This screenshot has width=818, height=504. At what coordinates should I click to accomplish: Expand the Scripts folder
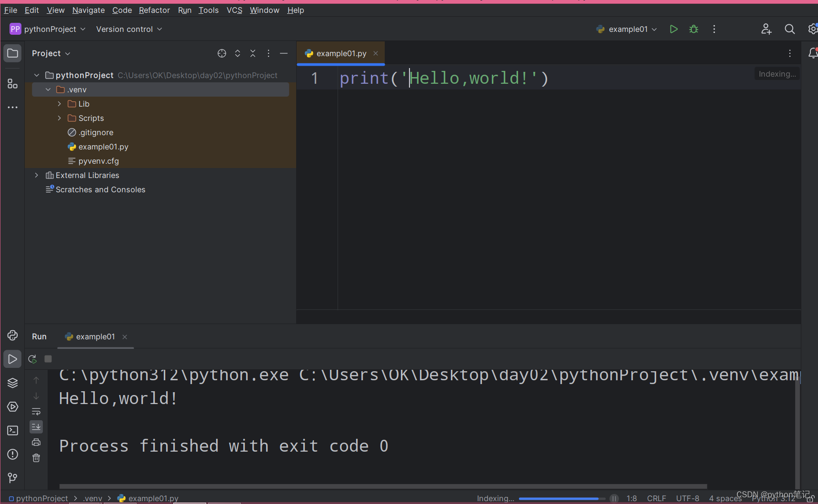(x=60, y=118)
